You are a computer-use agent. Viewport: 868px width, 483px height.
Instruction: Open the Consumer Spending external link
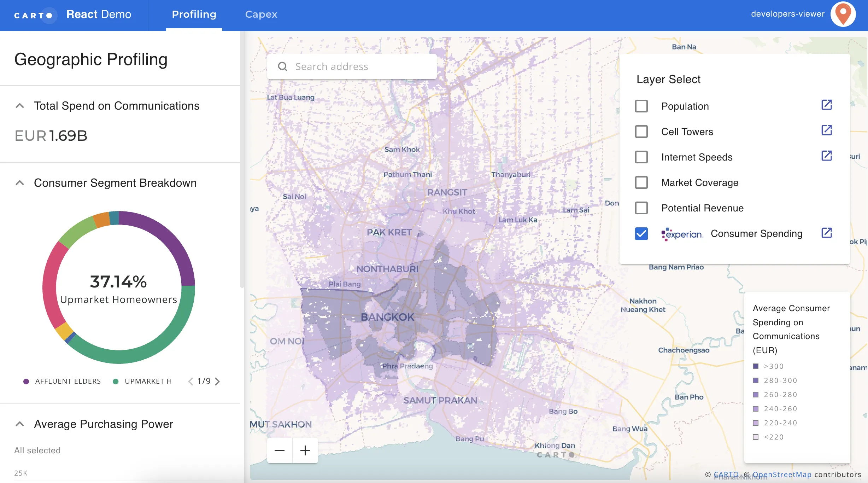pos(827,233)
